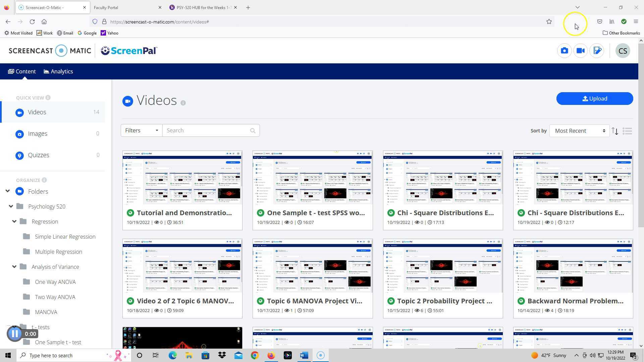Image resolution: width=644 pixels, height=362 pixels.
Task: Open the Filters dropdown
Action: click(141, 130)
